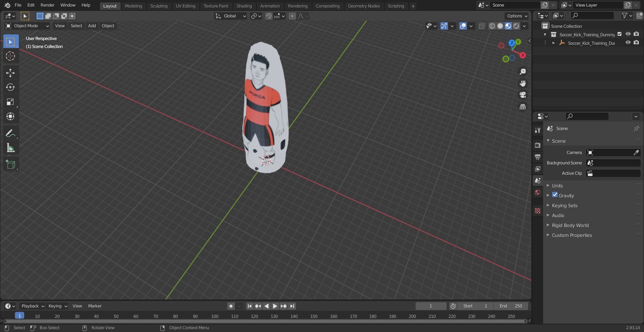Screen dimensions: 644x332
Task: Play animation in reverse
Action: coord(266,306)
